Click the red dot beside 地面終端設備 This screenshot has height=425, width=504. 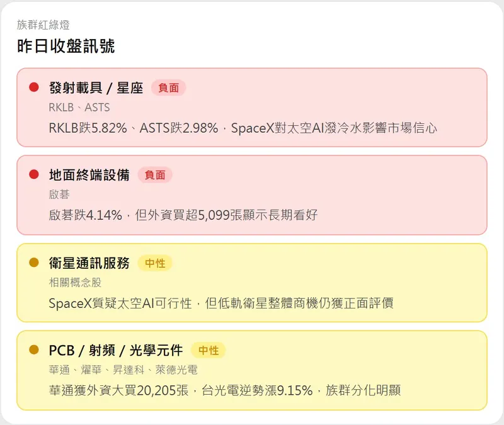click(34, 174)
